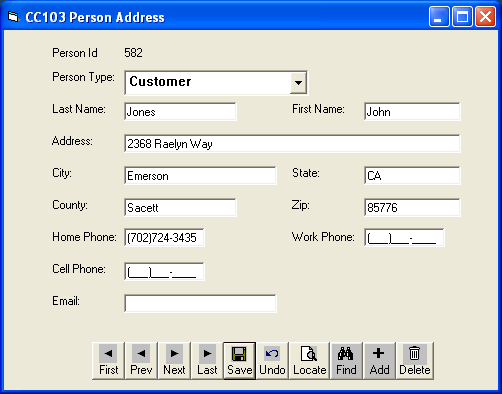502x394 pixels.
Task: Click the Last Name field with Jones
Action: pos(180,112)
